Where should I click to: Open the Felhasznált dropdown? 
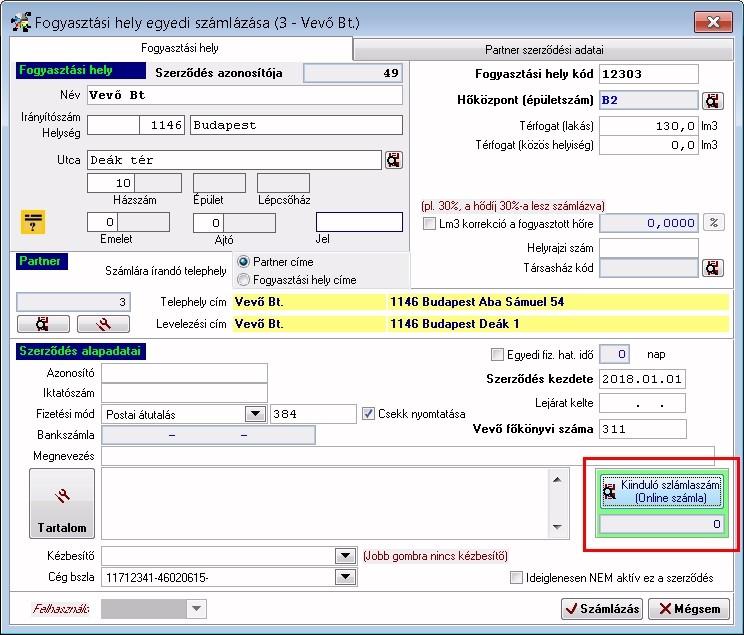point(196,608)
